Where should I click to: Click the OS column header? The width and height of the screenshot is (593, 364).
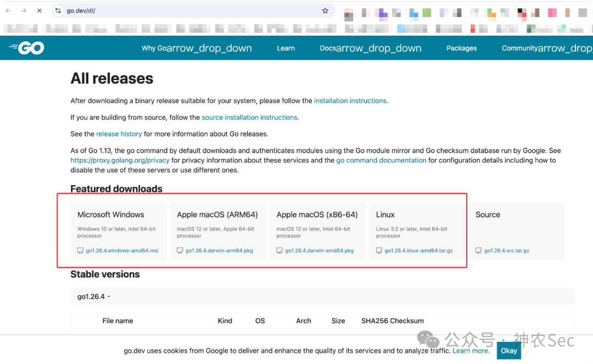tap(260, 321)
